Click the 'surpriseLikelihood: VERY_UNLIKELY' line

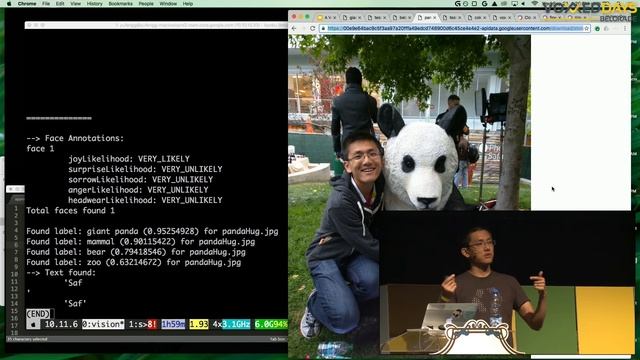coord(145,169)
